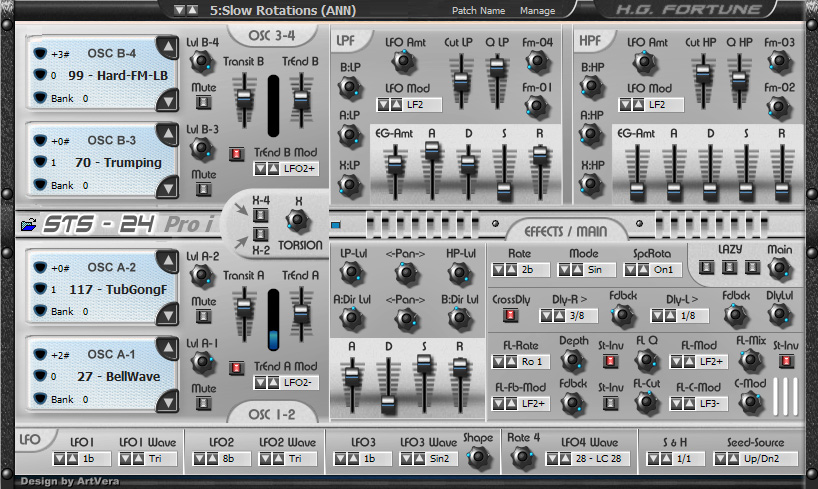Click the LFO3 Shape knob

coord(478,457)
